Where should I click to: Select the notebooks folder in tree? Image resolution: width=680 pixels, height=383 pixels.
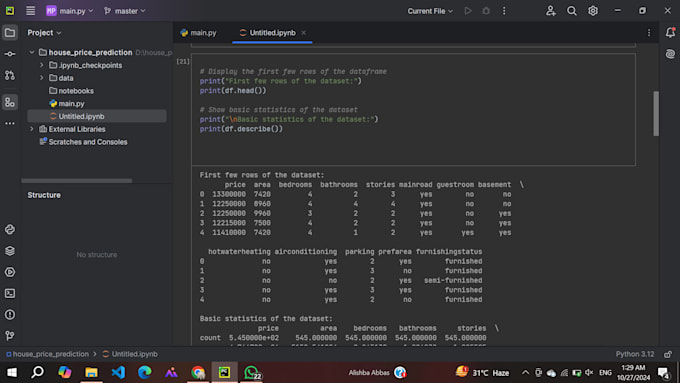pos(72,91)
